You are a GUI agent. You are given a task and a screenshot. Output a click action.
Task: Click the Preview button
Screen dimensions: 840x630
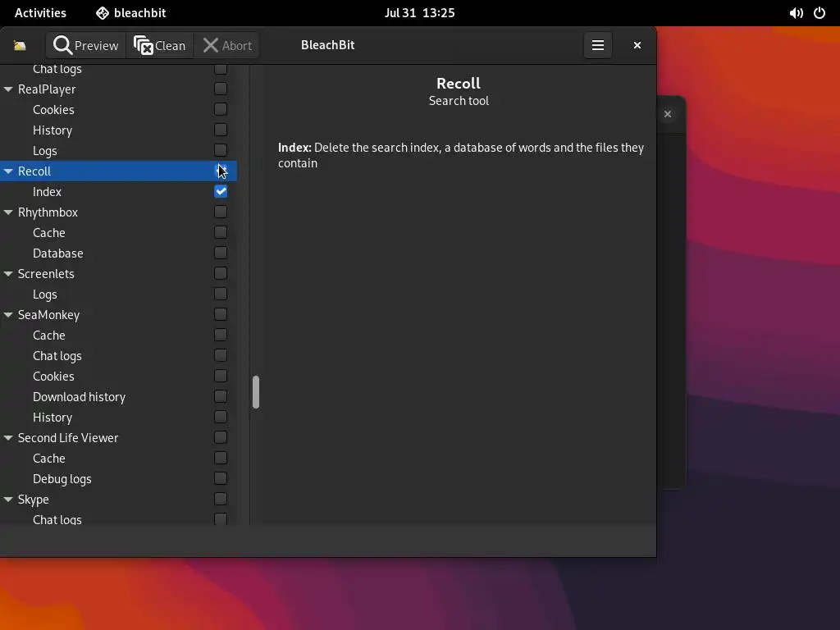[x=85, y=46]
